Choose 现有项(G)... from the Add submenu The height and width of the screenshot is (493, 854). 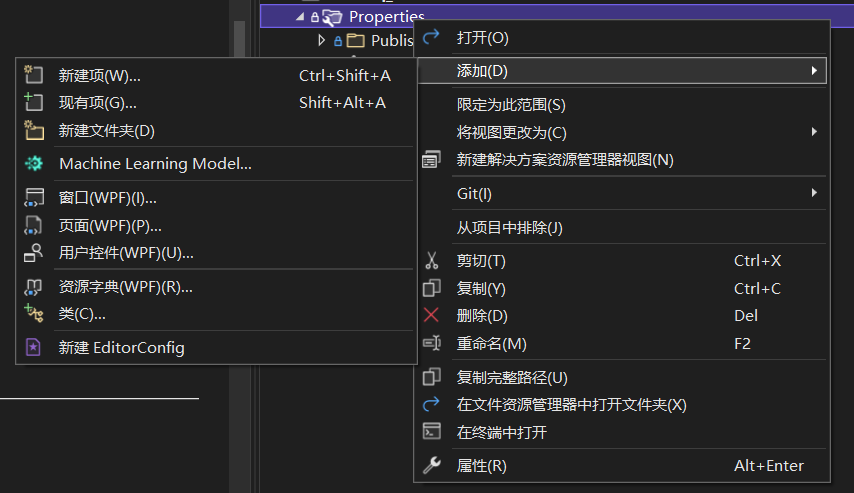pyautogui.click(x=216, y=102)
